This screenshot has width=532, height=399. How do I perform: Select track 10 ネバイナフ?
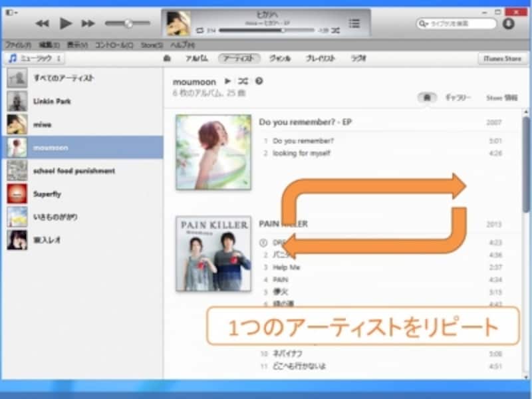pos(383,354)
